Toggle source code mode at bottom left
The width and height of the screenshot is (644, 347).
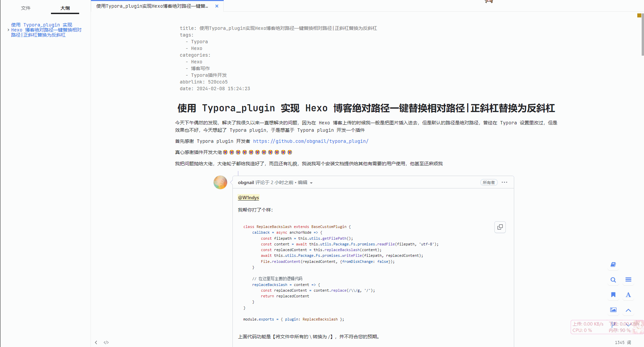106,342
